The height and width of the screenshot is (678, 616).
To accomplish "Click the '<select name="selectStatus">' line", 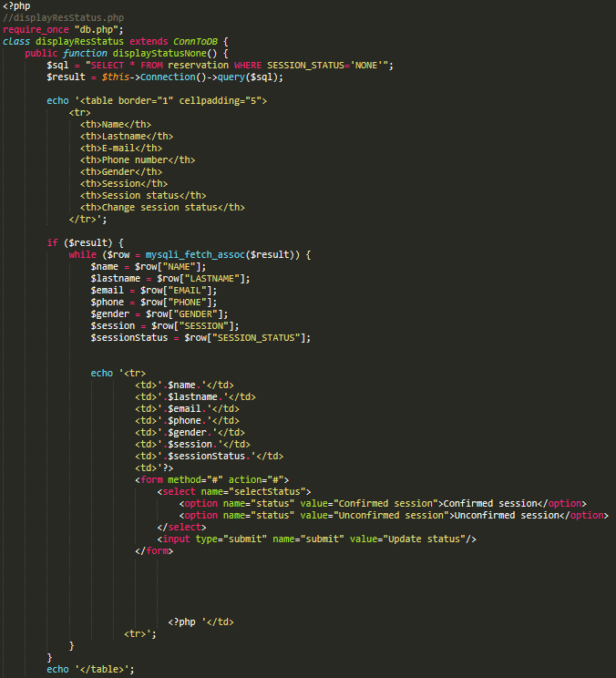I will point(234,491).
